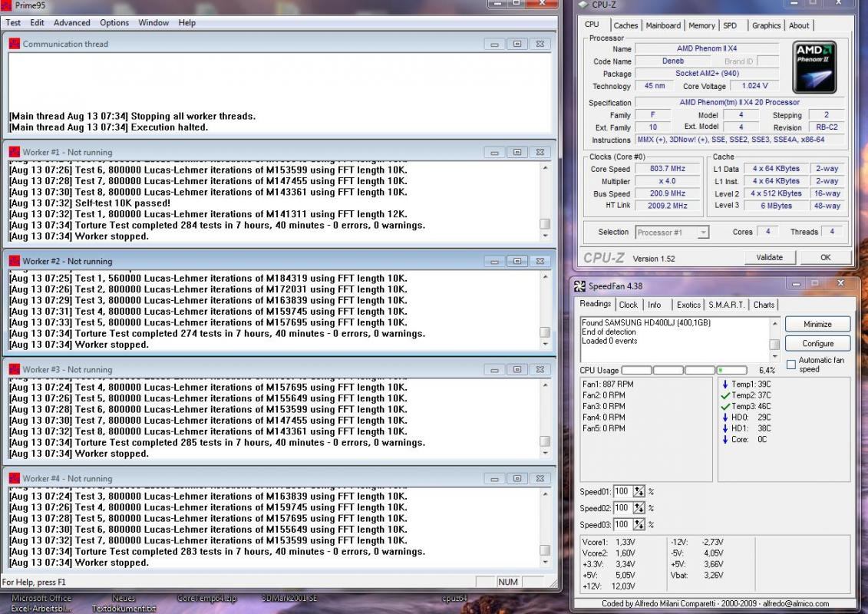The image size is (868, 614).
Task: Minimize the Worker #2 child window
Action: pyautogui.click(x=494, y=261)
